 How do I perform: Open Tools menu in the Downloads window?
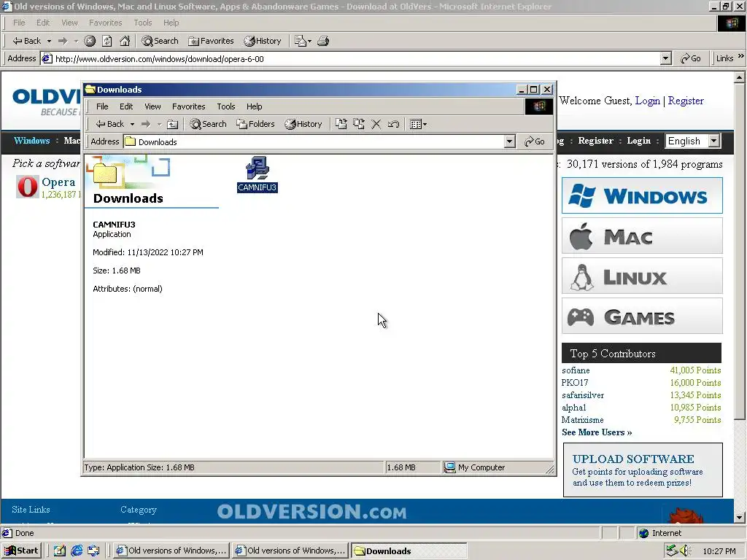[226, 106]
